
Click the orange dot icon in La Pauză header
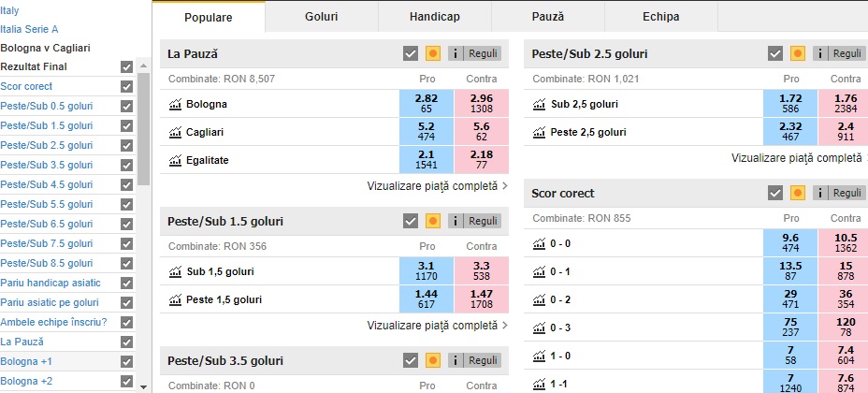[x=433, y=53]
